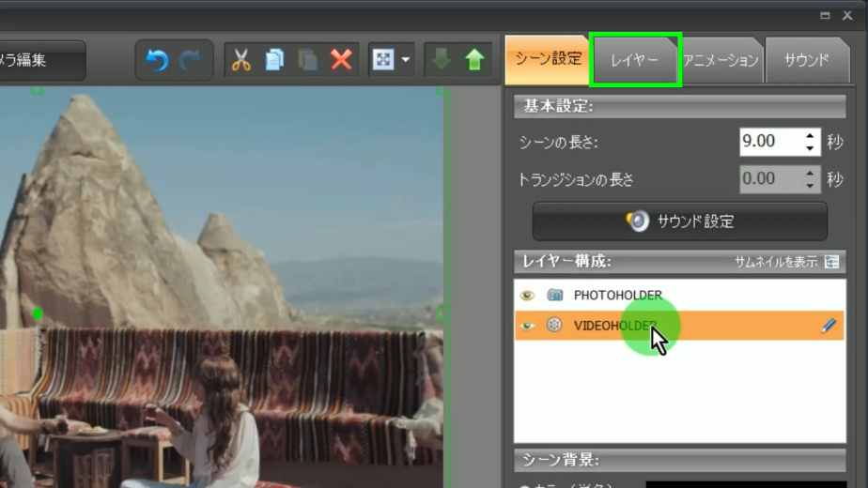Click the paste icon in toolbar
The height and width of the screenshot is (488, 868).
tap(307, 60)
